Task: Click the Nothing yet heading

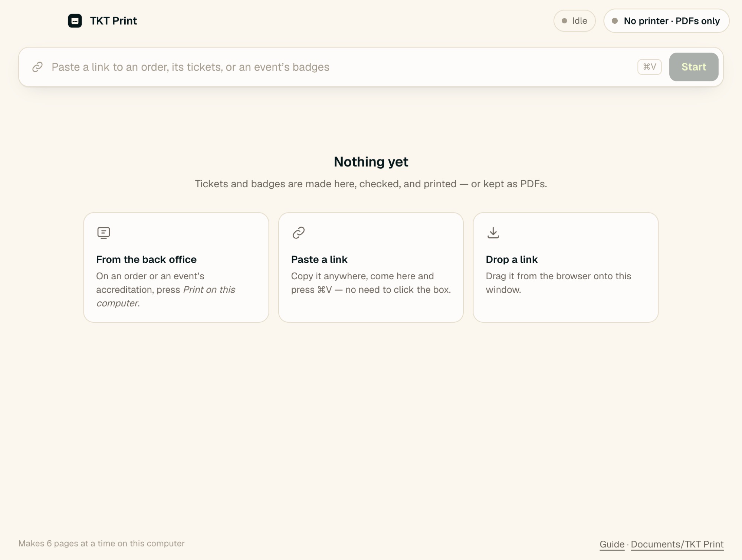Action: pyautogui.click(x=371, y=162)
